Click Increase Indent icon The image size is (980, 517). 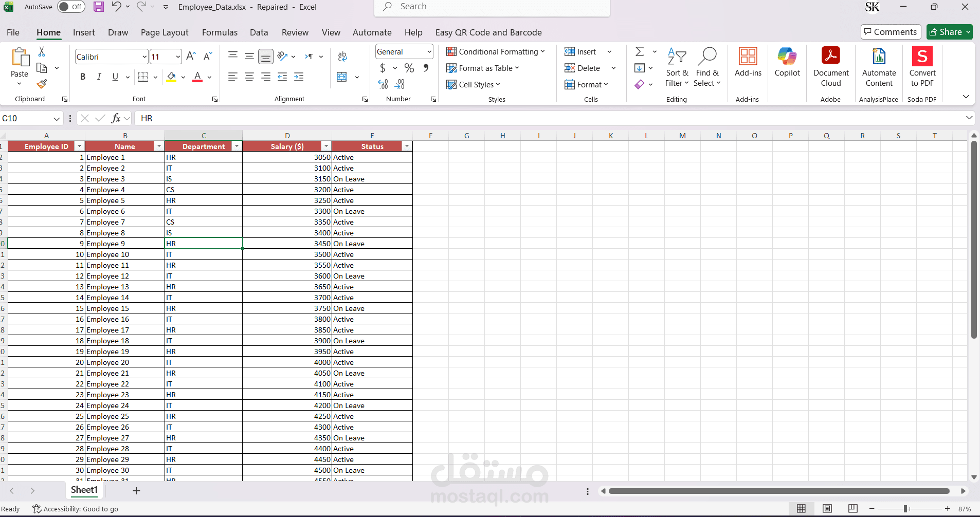(x=299, y=77)
